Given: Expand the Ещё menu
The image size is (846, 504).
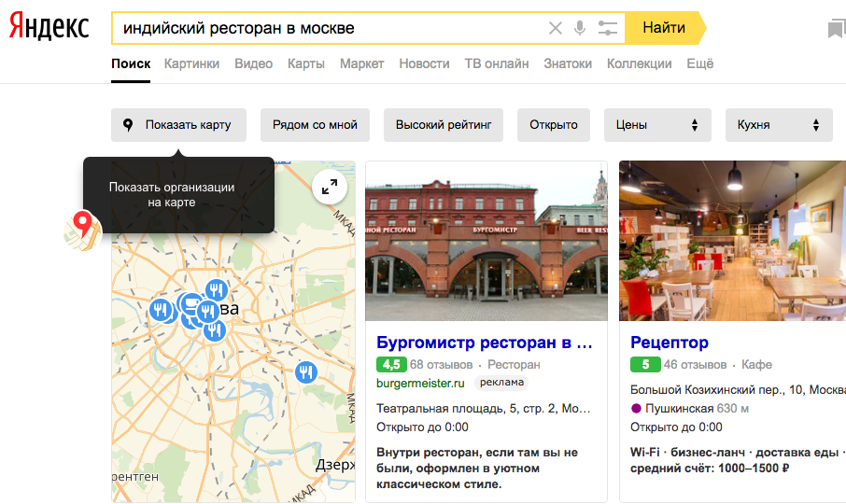Looking at the screenshot, I should tap(699, 63).
